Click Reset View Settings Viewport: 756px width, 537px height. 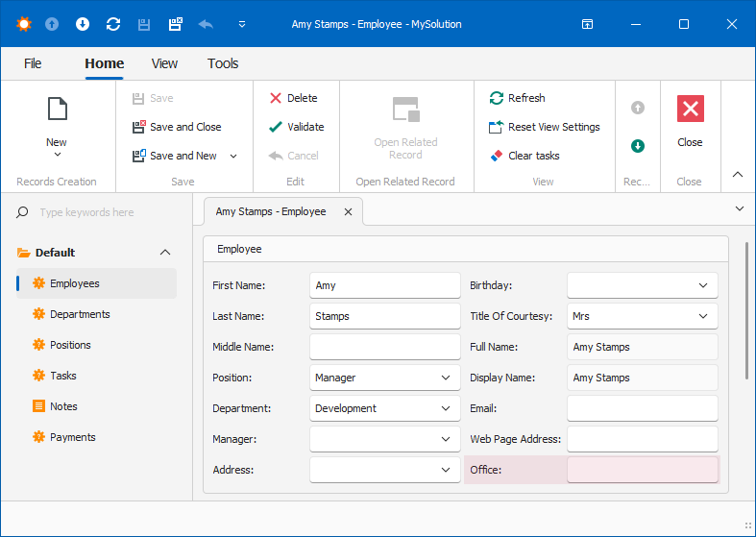coord(545,127)
